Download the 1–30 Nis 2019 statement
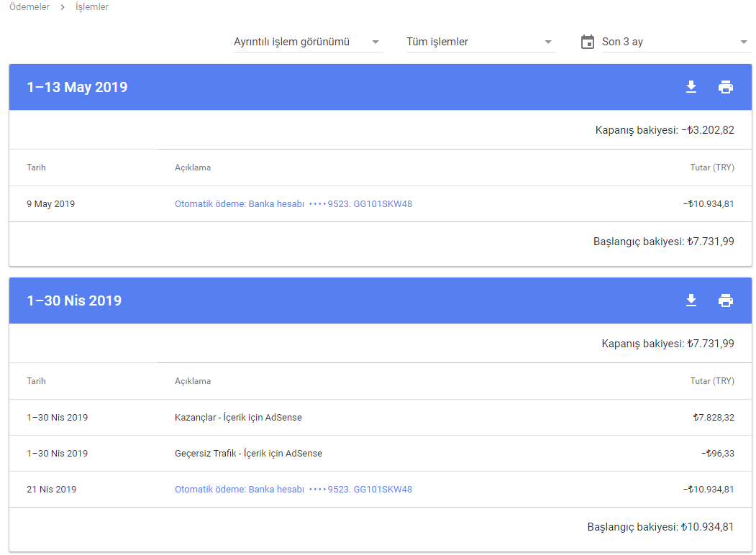This screenshot has height=555, width=756. pyautogui.click(x=691, y=301)
